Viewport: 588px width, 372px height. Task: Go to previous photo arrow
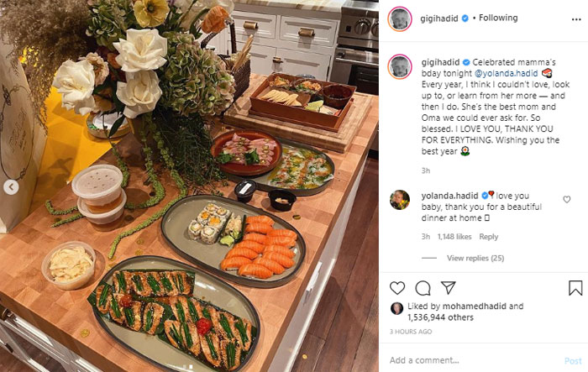tap(11, 186)
